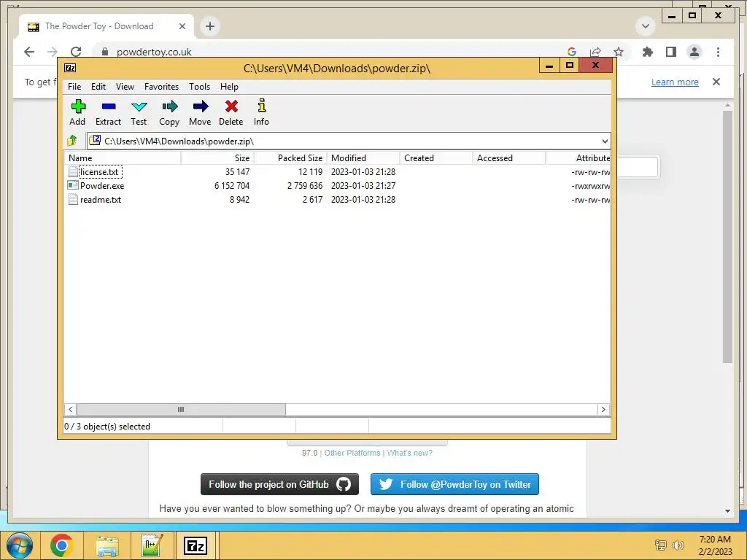
Task: Click the Other Platforms link
Action: pyautogui.click(x=352, y=453)
